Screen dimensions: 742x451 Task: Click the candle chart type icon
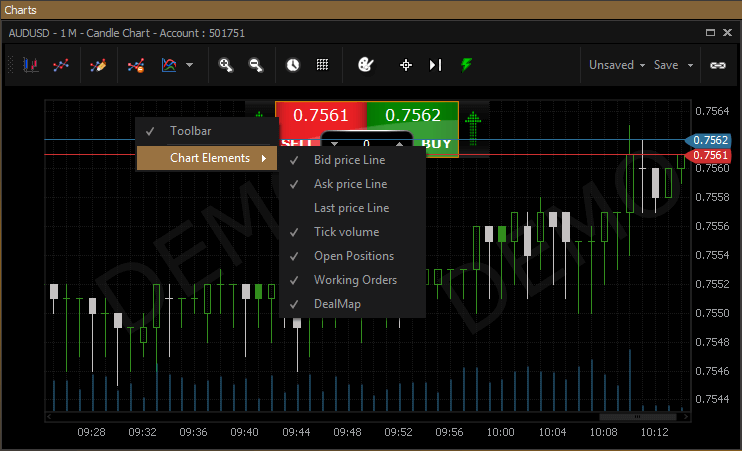tap(32, 65)
